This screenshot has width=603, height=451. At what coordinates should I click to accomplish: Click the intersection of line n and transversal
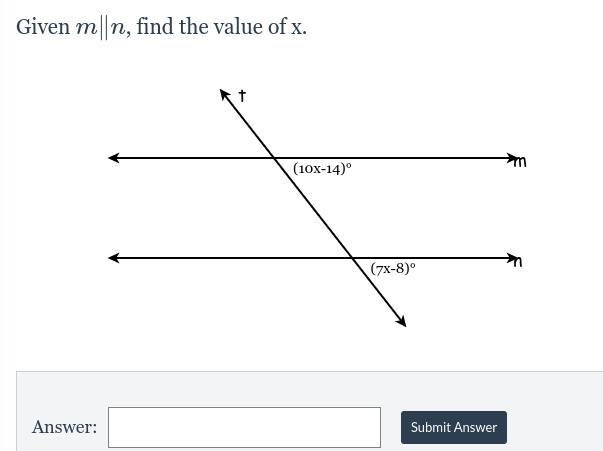click(x=351, y=258)
